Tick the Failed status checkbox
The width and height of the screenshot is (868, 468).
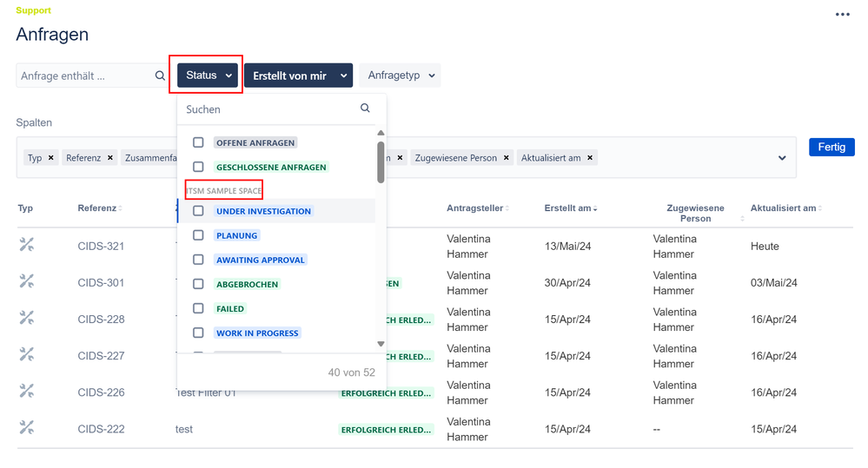tap(198, 309)
